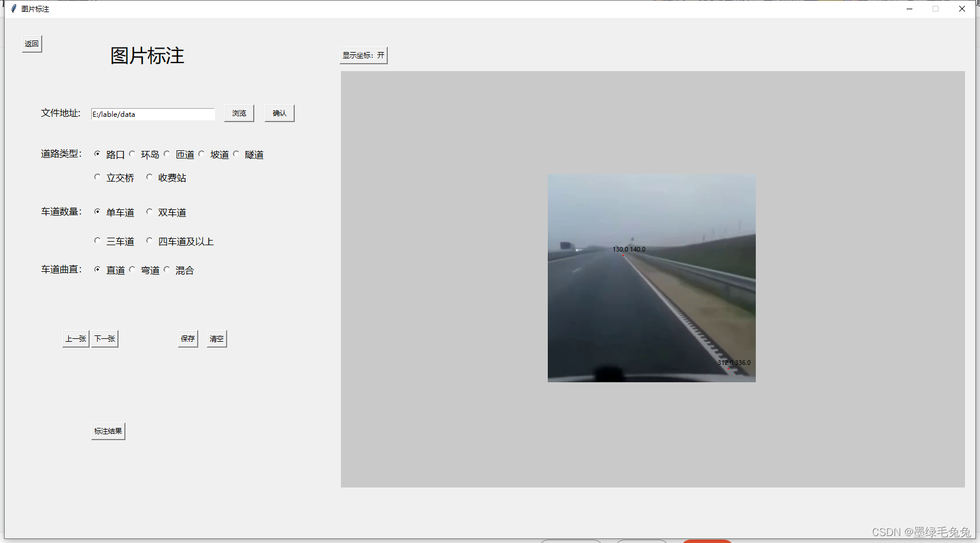Viewport: 980px width, 543px height.
Task: Click the 文件地址 file path field
Action: [x=153, y=114]
